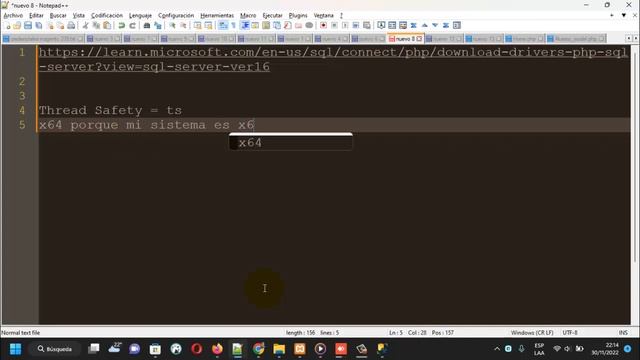Toggle Show all characters pilcrow icon
640x360 pixels.
(x=233, y=26)
